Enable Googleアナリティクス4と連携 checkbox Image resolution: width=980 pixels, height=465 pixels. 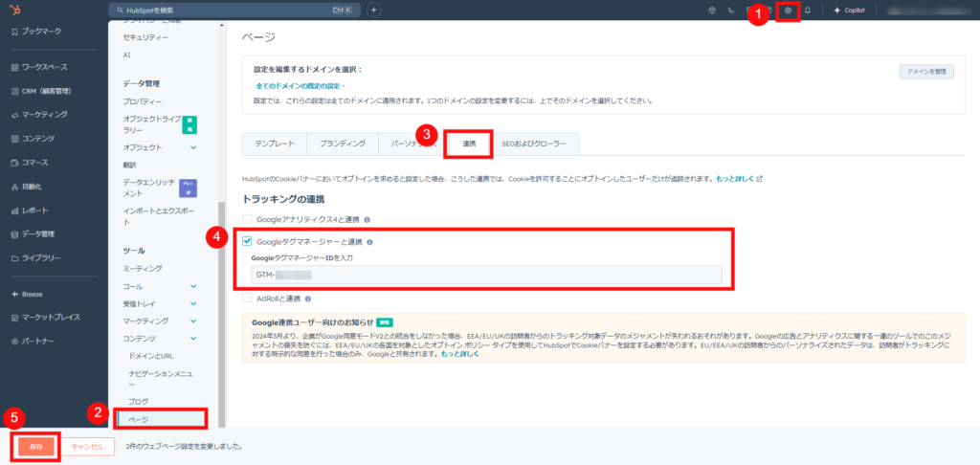click(x=247, y=219)
